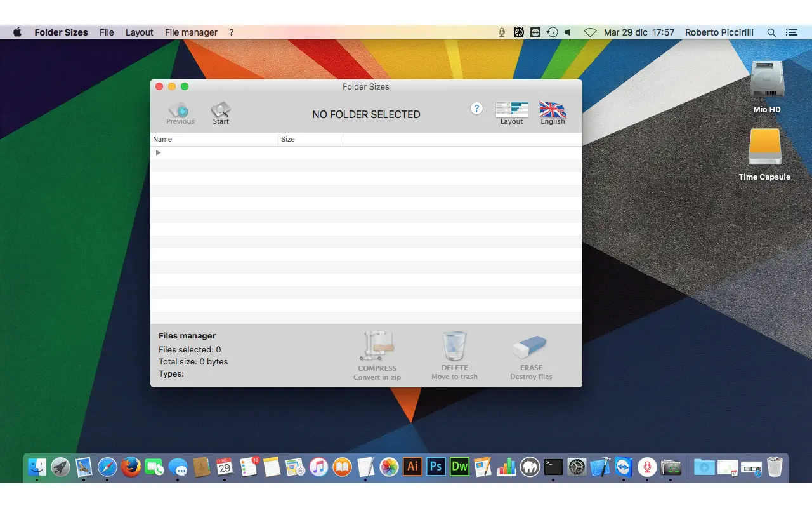The image size is (812, 508).
Task: Click the DELETE Move to trash icon
Action: (454, 346)
